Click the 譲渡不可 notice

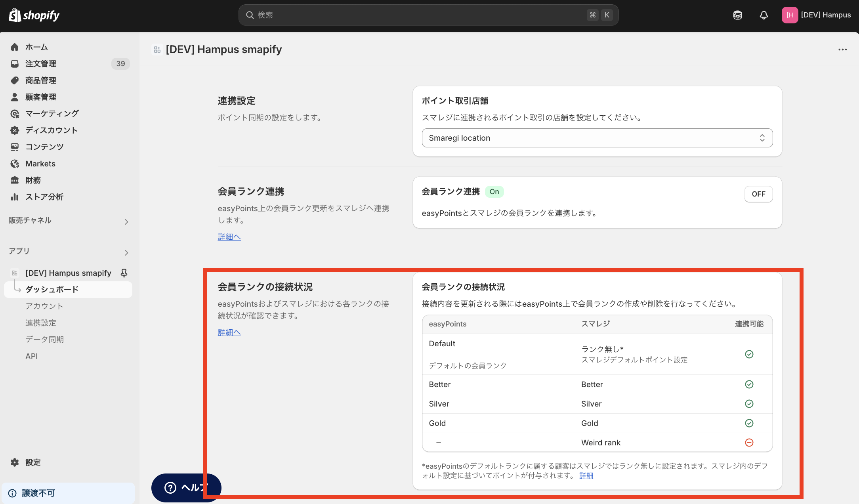68,493
